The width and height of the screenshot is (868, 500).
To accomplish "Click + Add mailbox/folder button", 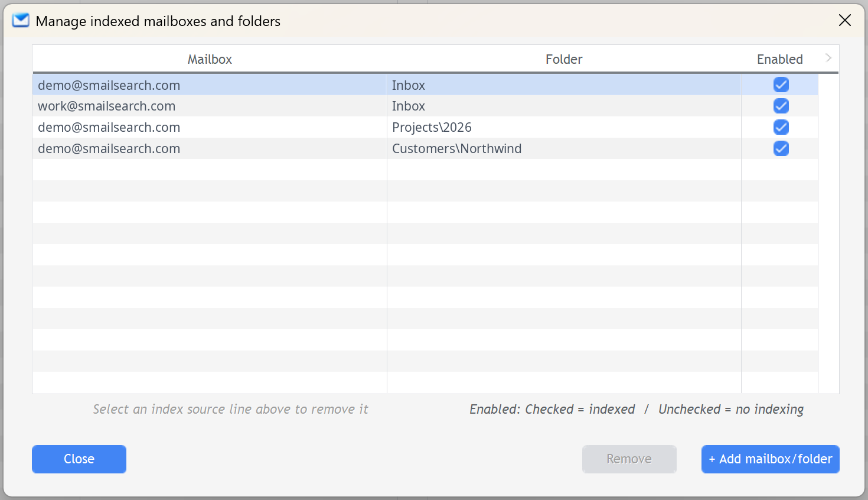I will [x=771, y=459].
